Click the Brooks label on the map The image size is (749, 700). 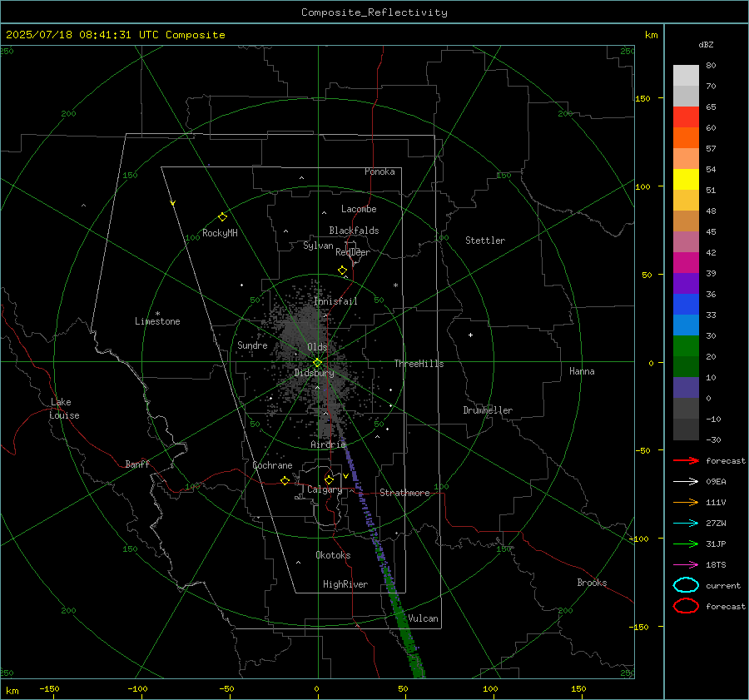pos(592,583)
